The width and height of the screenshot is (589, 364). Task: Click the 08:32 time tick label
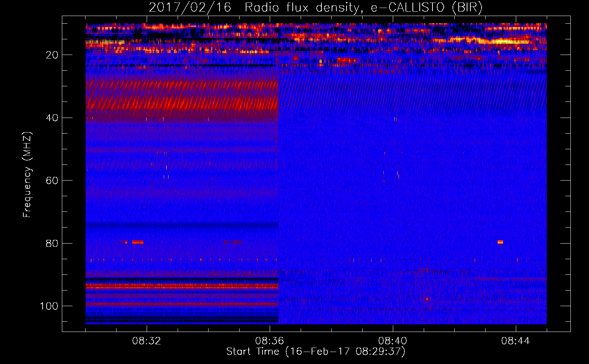pos(147,341)
